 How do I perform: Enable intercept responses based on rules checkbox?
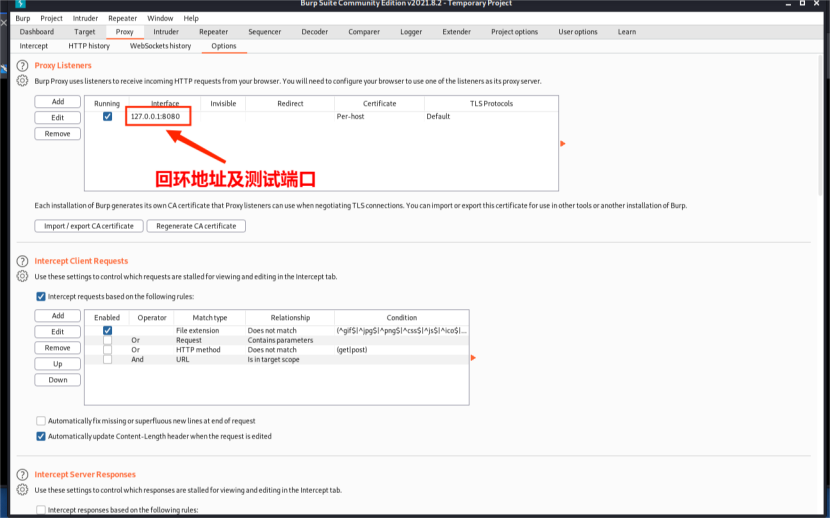click(41, 510)
